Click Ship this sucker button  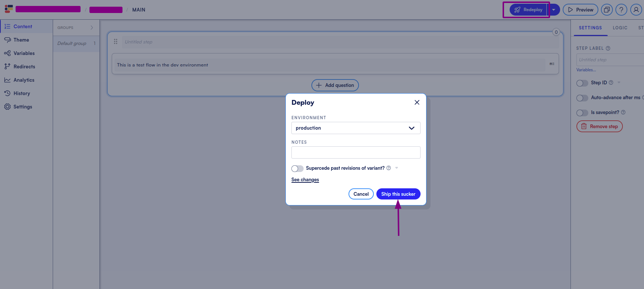pyautogui.click(x=398, y=194)
